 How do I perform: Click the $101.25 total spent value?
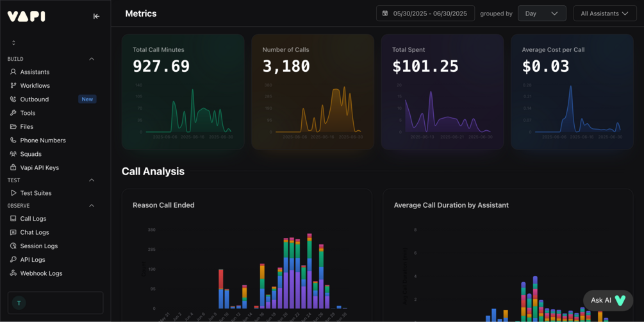pos(425,66)
